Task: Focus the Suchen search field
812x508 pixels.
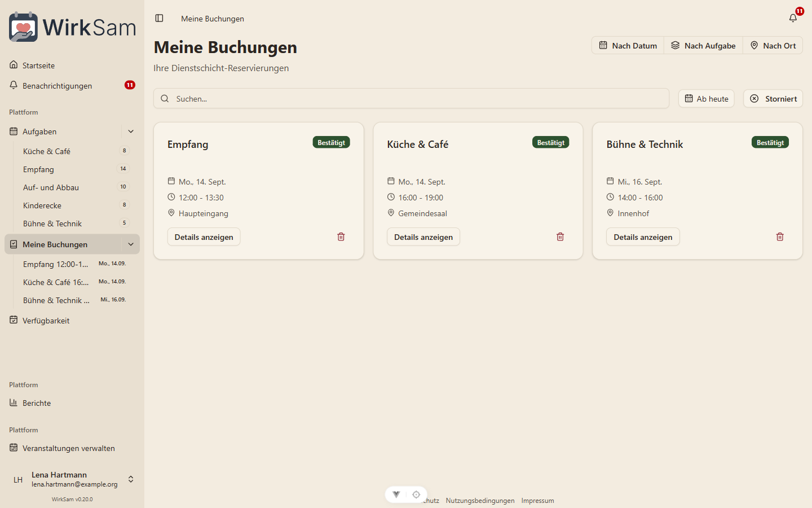Action: point(411,99)
